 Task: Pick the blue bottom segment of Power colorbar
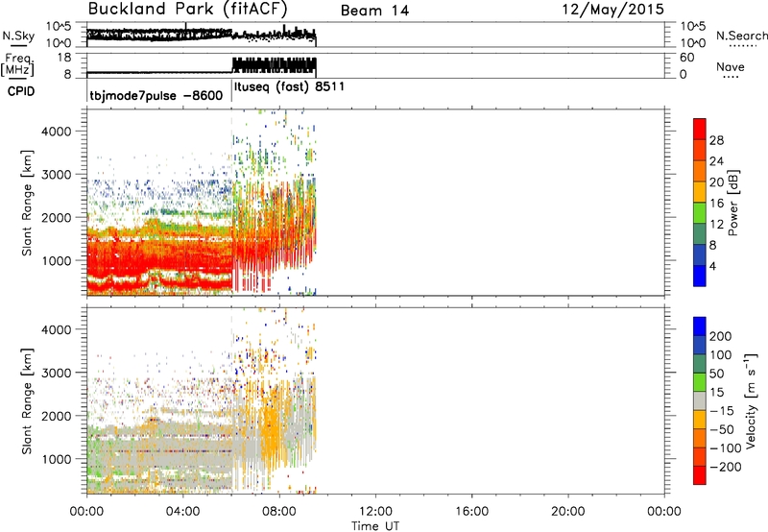[700, 276]
